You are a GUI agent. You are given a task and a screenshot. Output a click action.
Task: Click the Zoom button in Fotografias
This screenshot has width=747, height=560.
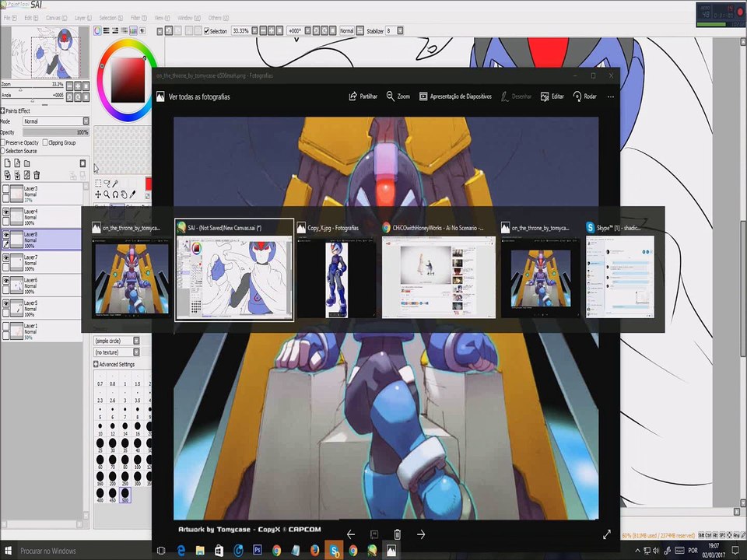[398, 96]
